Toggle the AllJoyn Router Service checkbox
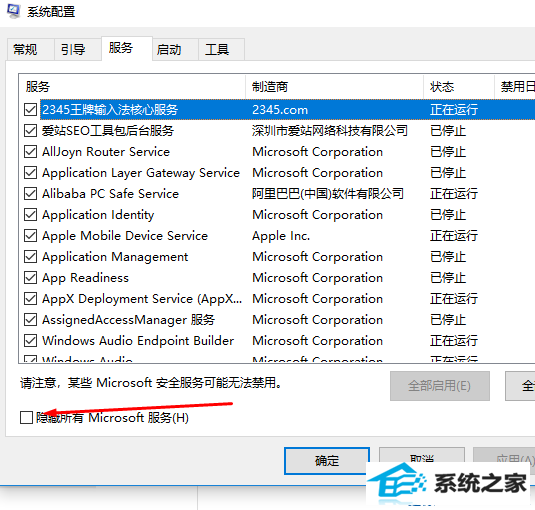 30,152
